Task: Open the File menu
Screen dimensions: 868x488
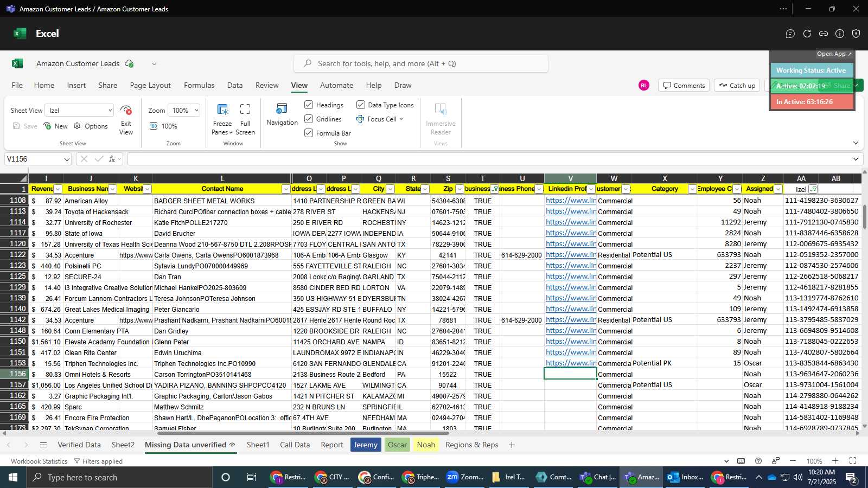Action: click(x=17, y=85)
